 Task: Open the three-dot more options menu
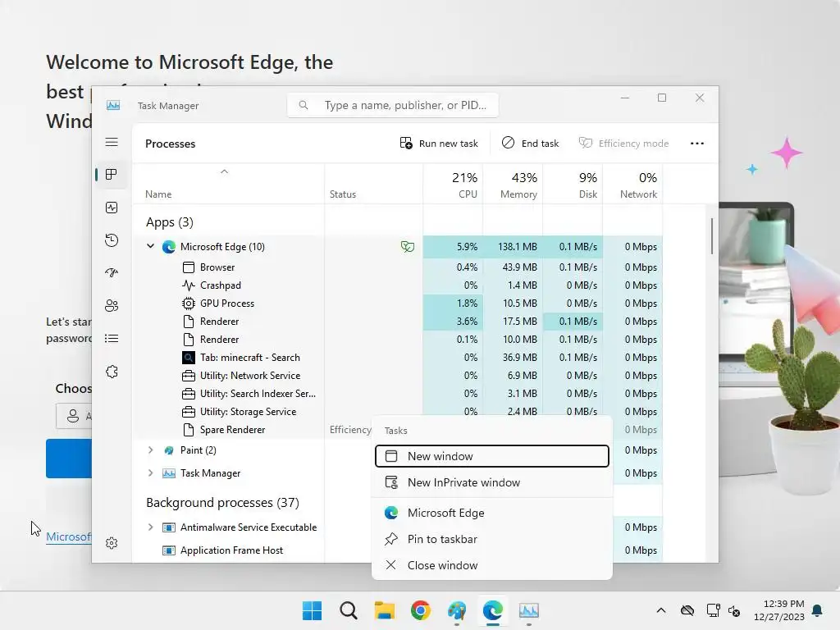pos(697,144)
